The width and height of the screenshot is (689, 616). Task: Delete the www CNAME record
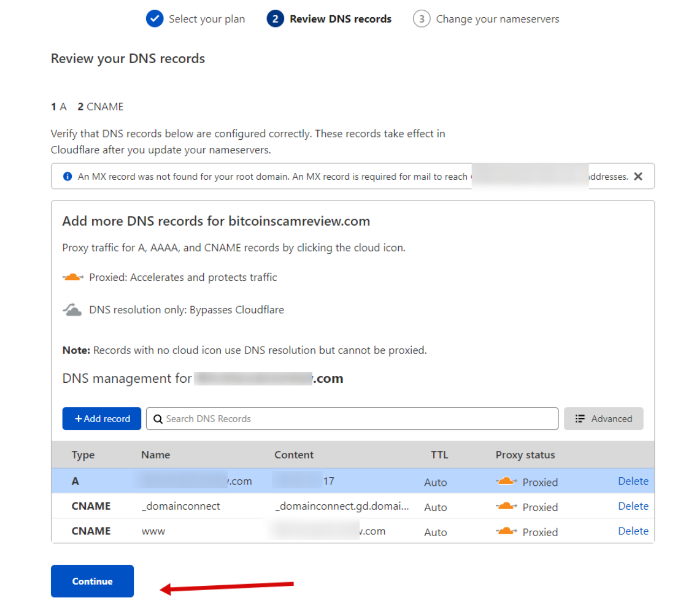[x=633, y=531]
